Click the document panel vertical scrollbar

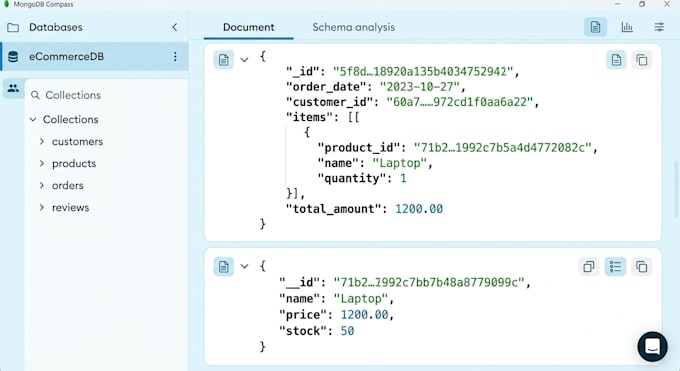676,190
